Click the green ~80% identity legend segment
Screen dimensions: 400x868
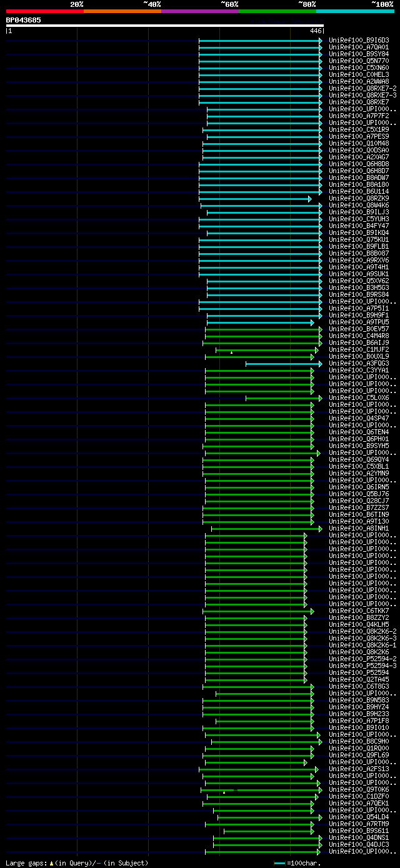[277, 11]
